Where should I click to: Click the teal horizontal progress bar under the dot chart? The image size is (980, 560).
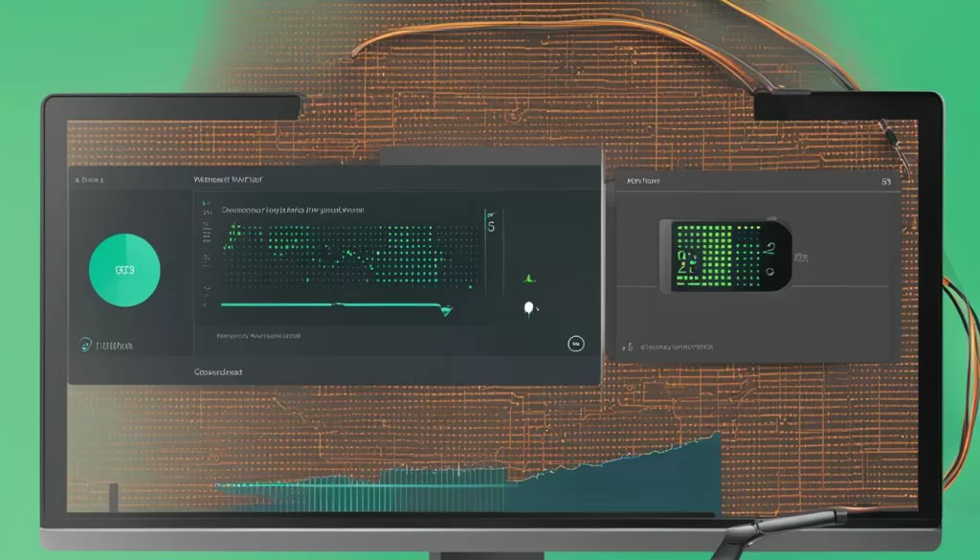[x=331, y=305]
